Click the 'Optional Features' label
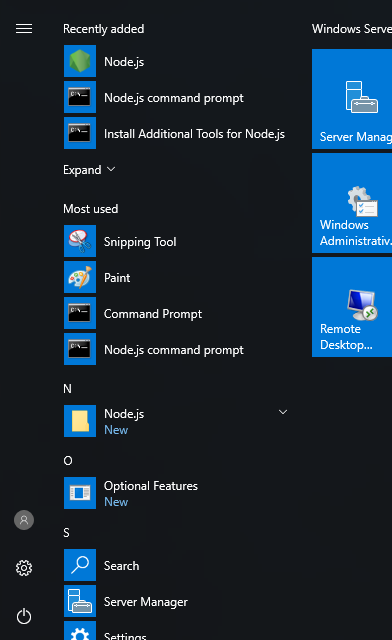Viewport: 392px width, 640px height. (x=151, y=486)
